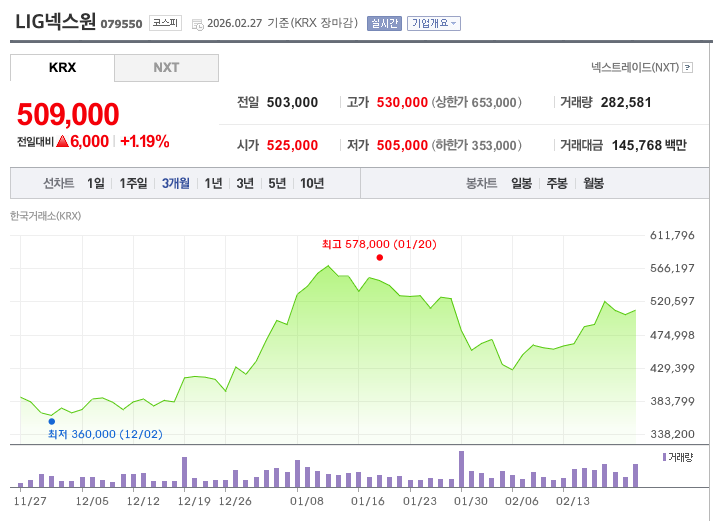This screenshot has height=521, width=713.
Task: Select the 3년 line chart period
Action: pos(245,183)
